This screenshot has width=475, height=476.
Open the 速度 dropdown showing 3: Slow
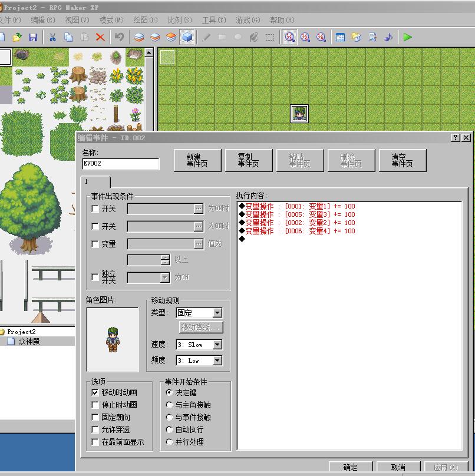coord(217,345)
